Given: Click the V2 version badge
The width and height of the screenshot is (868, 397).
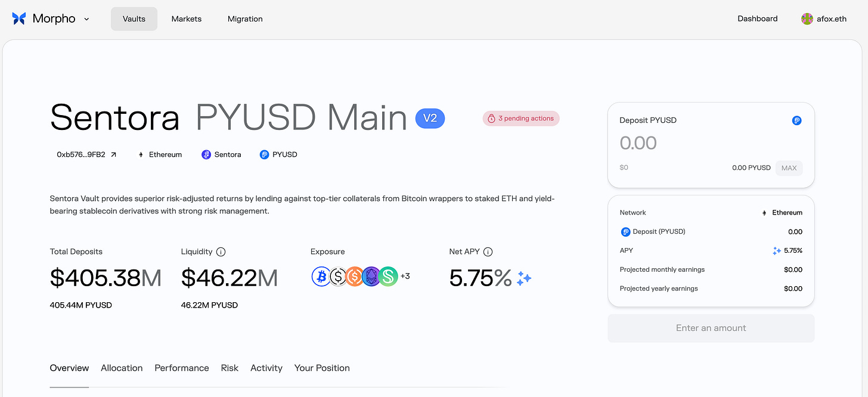Looking at the screenshot, I should tap(430, 119).
